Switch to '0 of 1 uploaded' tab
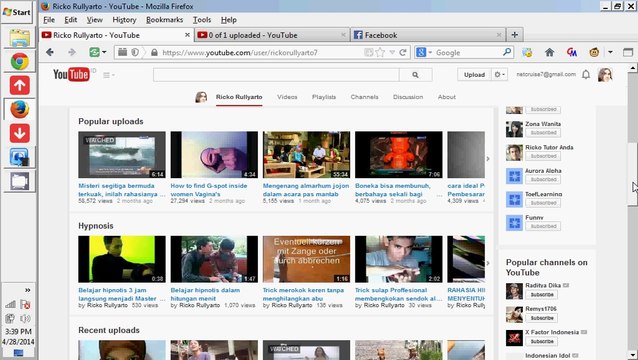 [x=272, y=35]
